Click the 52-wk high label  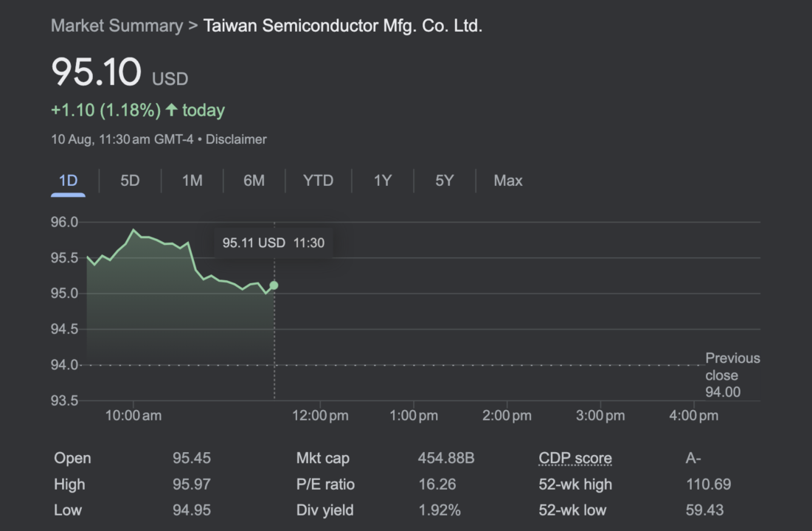coord(575,485)
